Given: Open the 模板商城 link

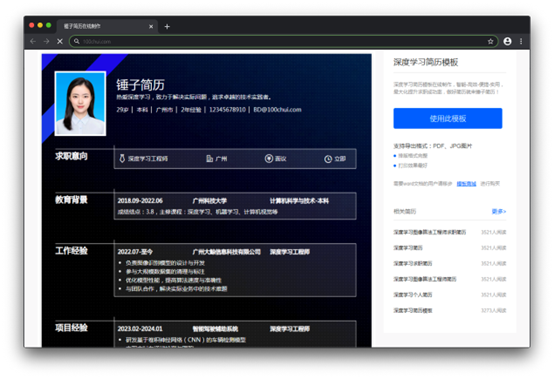Looking at the screenshot, I should point(466,184).
